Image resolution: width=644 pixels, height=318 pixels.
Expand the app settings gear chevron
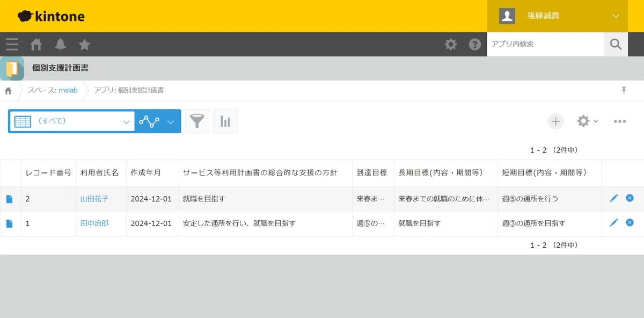pos(596,122)
